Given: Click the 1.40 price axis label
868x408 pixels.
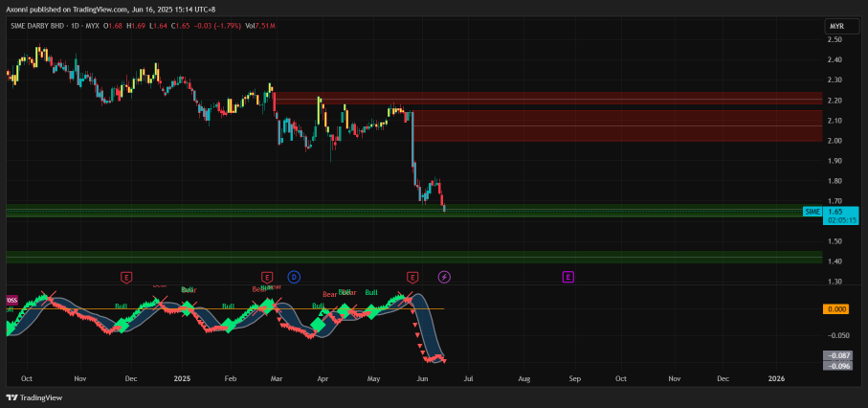Looking at the screenshot, I should tap(835, 261).
